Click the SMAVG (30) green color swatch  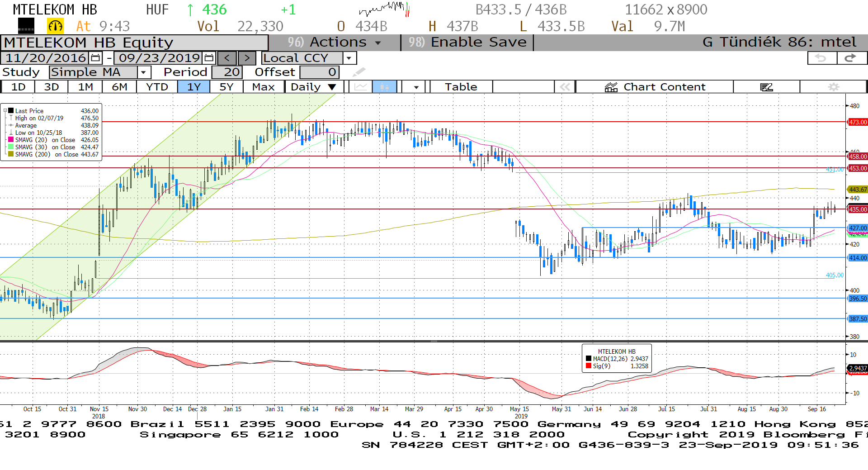(11, 147)
